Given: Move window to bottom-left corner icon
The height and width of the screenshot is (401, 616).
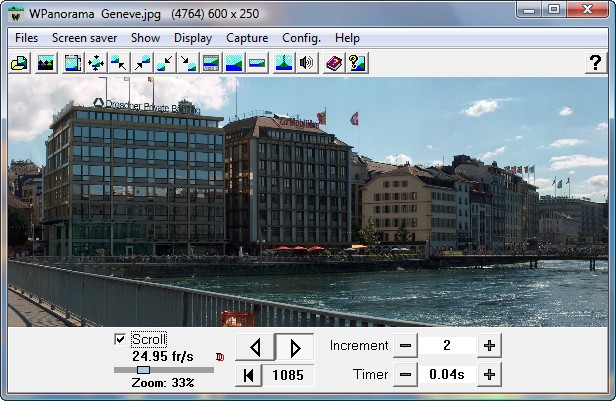Looking at the screenshot, I should [x=165, y=63].
